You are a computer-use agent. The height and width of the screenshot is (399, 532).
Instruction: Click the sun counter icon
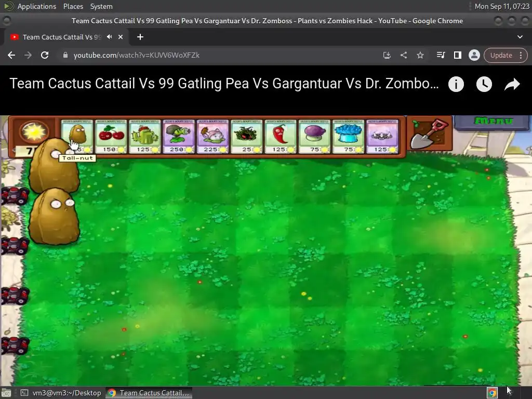click(34, 132)
